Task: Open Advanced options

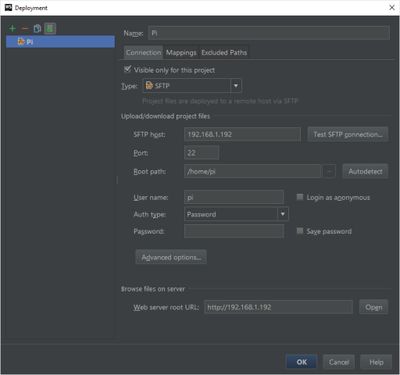Action: coord(171,257)
